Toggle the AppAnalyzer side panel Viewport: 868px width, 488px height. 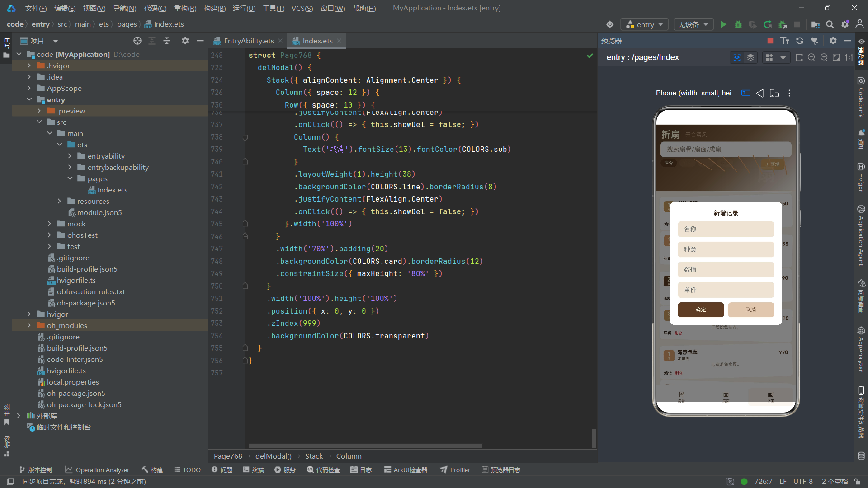[861, 349]
